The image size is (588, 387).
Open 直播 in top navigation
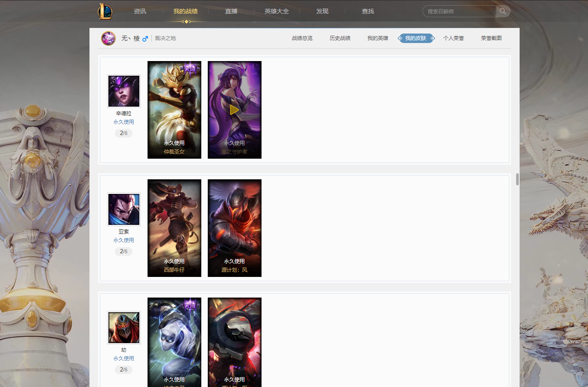point(231,11)
